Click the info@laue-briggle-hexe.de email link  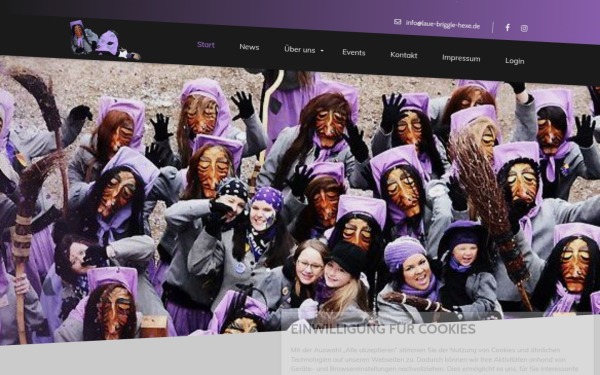point(443,24)
